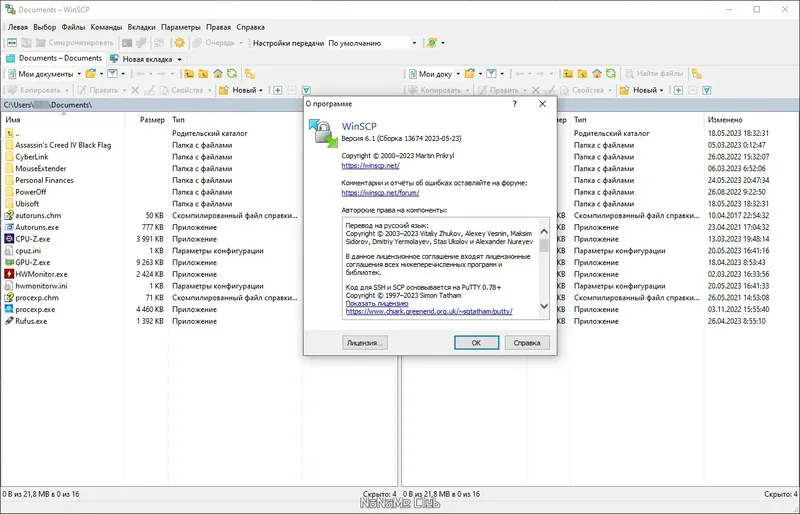Image resolution: width=800 pixels, height=514 pixels.
Task: Select the 'Personal Finances' folder in left panel
Action: pyautogui.click(x=44, y=180)
